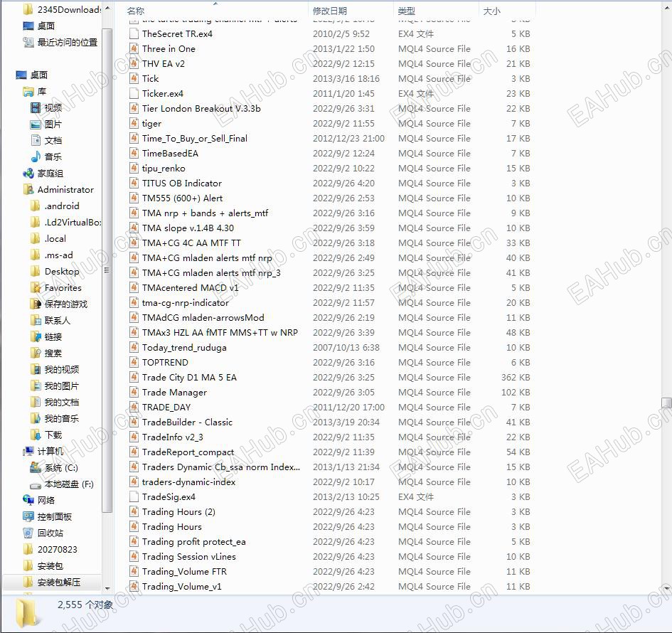Image resolution: width=672 pixels, height=633 pixels.
Task: Click the TimeBasedEA file icon
Action: click(x=134, y=153)
